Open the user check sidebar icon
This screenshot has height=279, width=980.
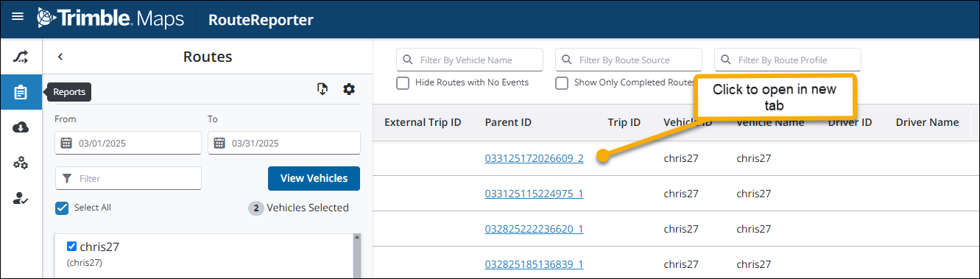21,198
